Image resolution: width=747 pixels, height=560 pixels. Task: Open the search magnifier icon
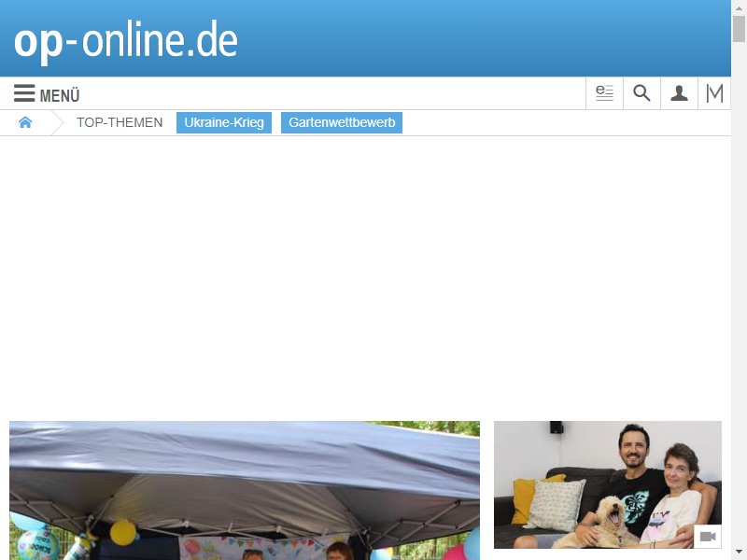click(x=641, y=93)
